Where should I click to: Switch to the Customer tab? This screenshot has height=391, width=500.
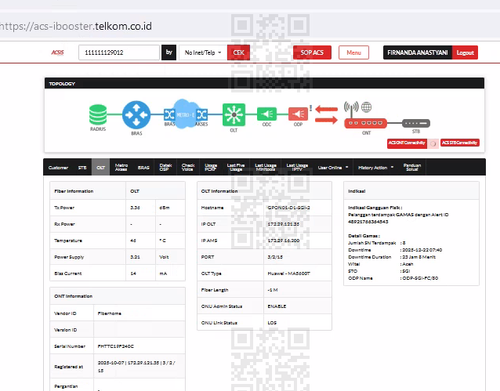[58, 168]
